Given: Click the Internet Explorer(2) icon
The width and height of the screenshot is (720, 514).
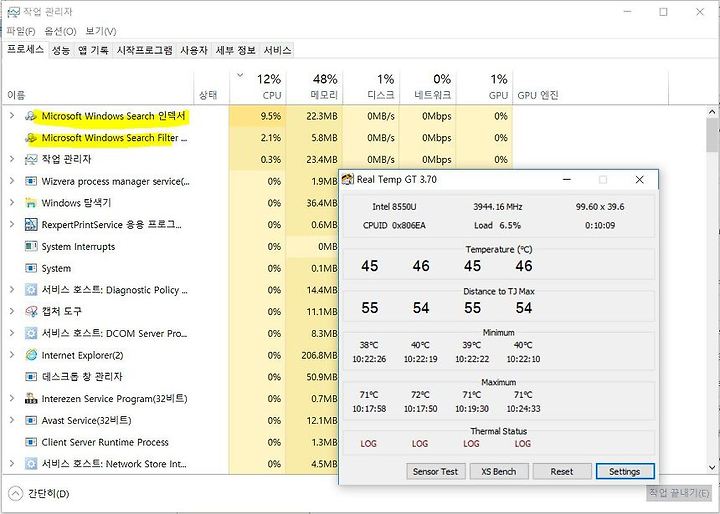Looking at the screenshot, I should click(31, 355).
